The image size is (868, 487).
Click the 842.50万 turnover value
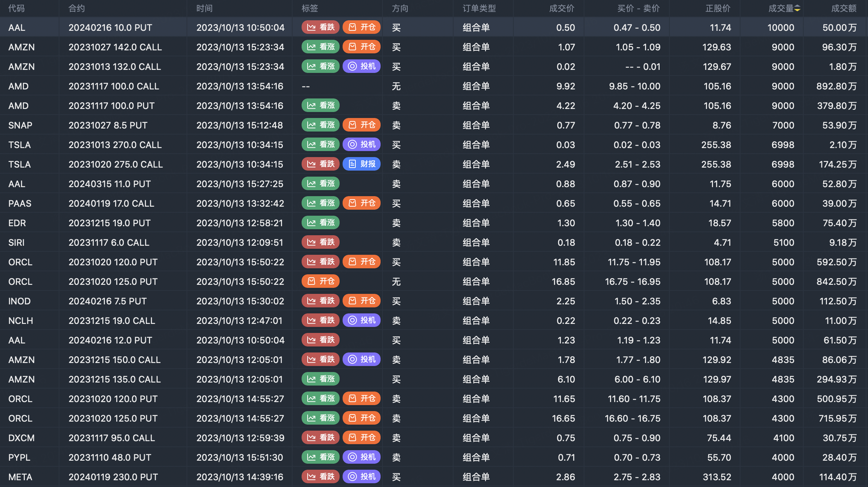(836, 281)
